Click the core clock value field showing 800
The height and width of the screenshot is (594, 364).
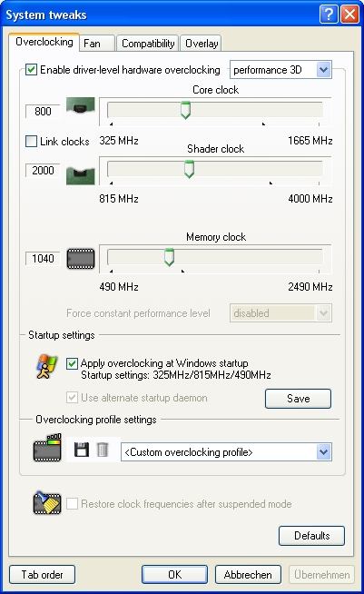pos(43,112)
